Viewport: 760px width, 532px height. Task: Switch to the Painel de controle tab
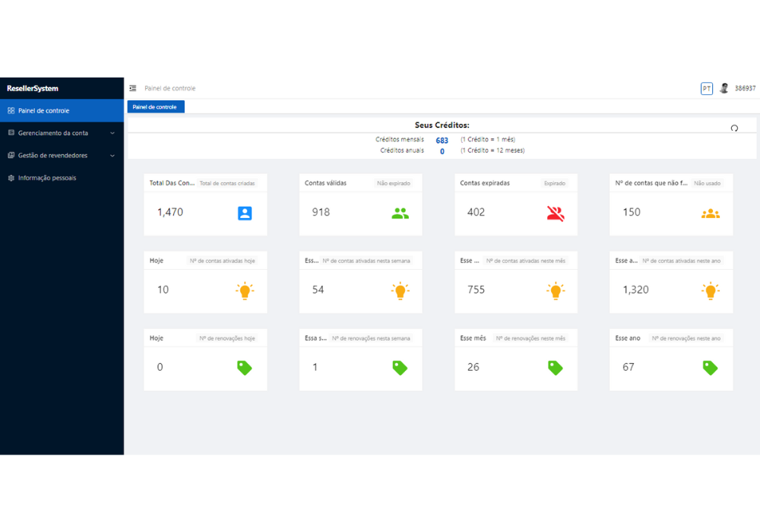pyautogui.click(x=155, y=107)
